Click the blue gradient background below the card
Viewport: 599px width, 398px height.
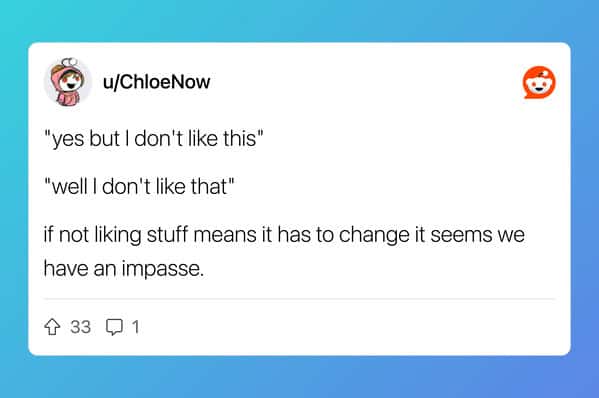(300, 377)
